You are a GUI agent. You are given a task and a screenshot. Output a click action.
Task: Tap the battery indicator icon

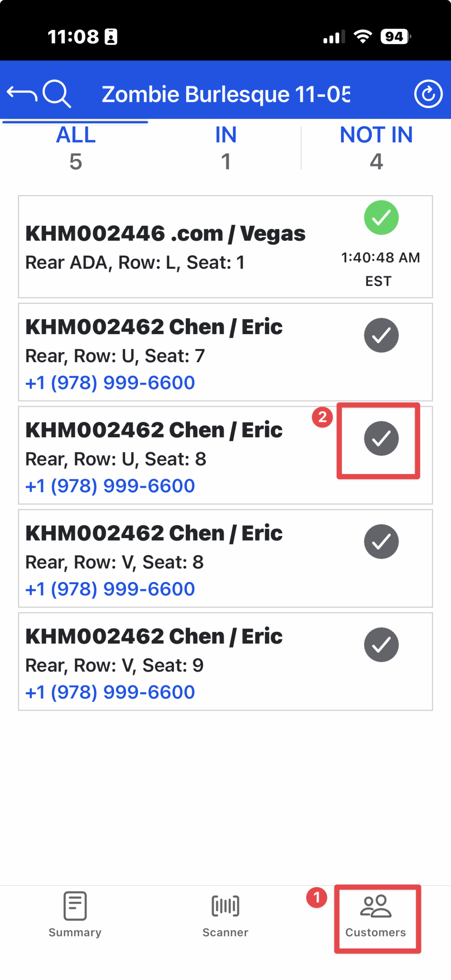coord(395,37)
